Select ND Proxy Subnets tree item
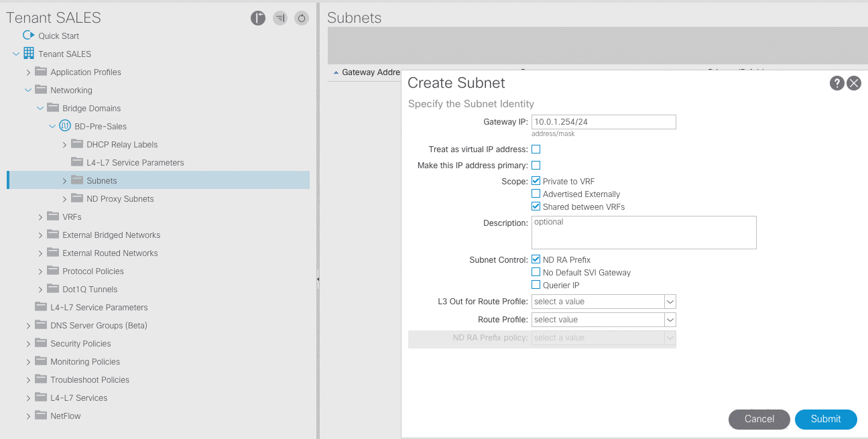 point(120,199)
